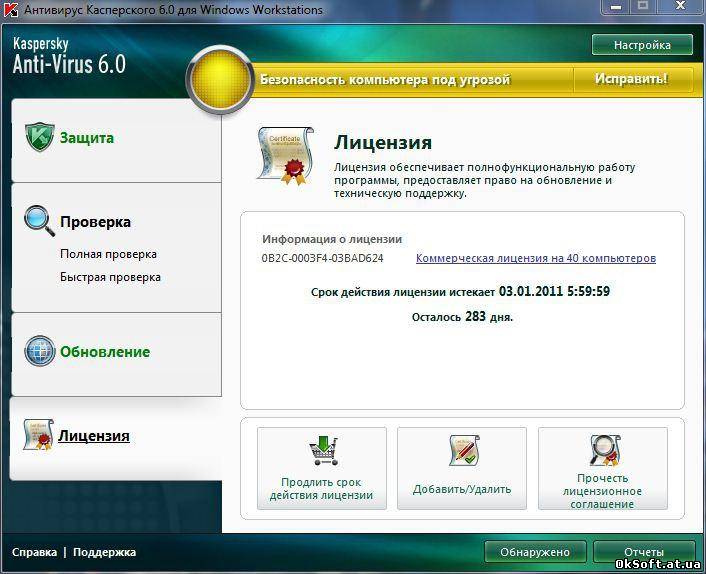This screenshot has height=574, width=706.
Task: Close the Kaspersky window
Action: pyautogui.click(x=680, y=7)
